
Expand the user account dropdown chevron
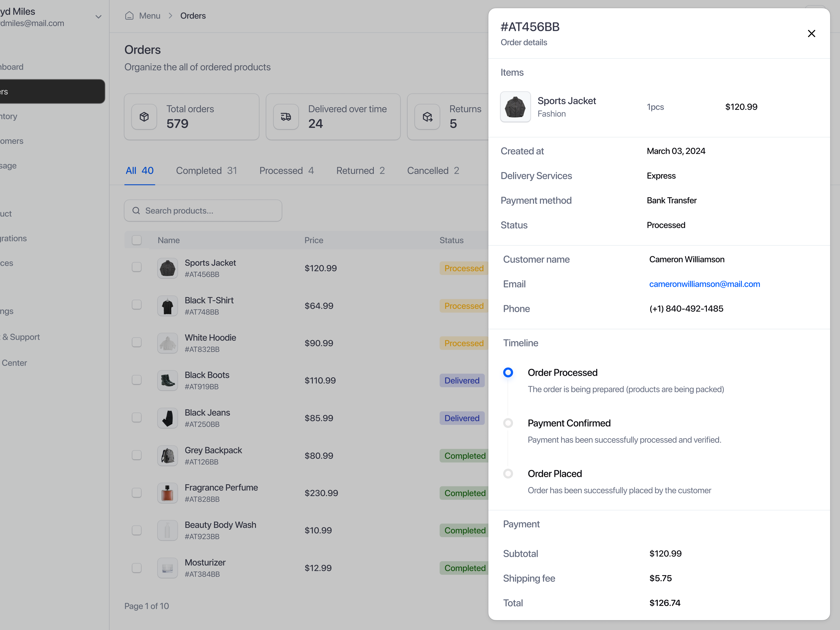pyautogui.click(x=98, y=17)
